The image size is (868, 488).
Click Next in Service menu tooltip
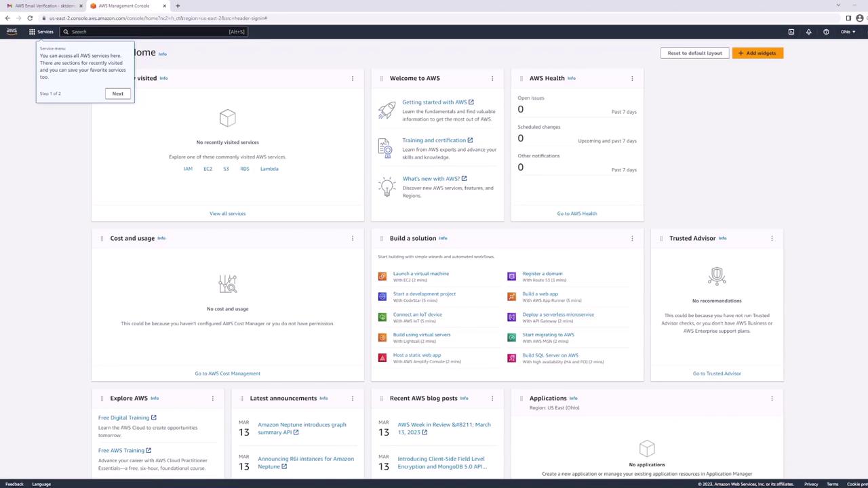[x=118, y=94]
